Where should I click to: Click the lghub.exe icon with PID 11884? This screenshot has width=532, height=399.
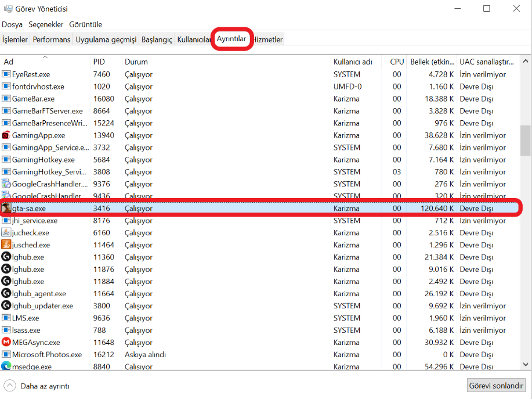pyautogui.click(x=6, y=281)
